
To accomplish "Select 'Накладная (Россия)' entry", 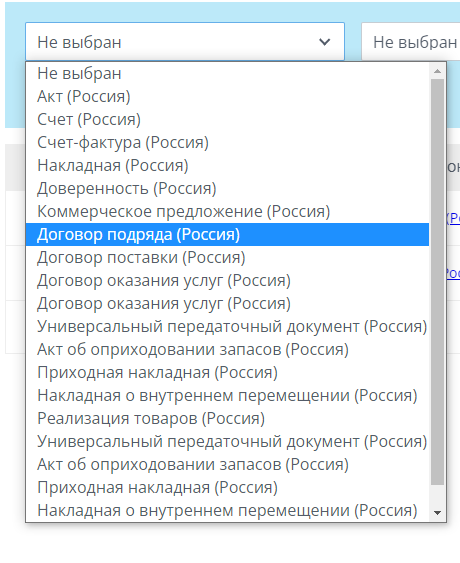I will 227,166.
